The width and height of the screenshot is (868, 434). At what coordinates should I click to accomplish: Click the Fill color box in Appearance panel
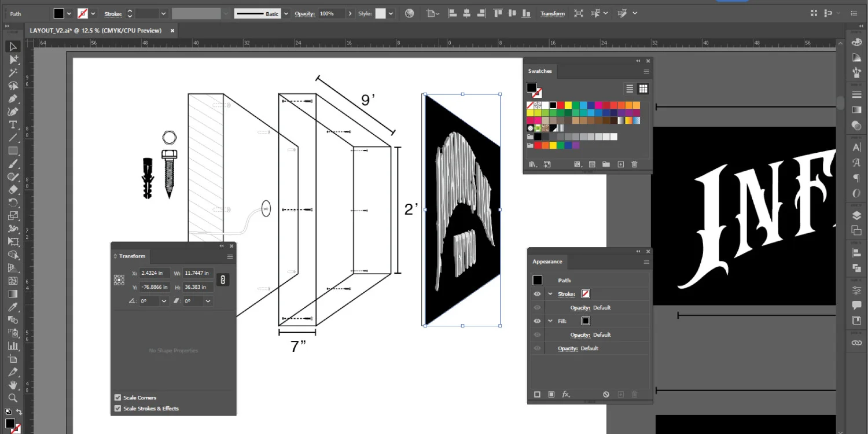[x=586, y=321]
